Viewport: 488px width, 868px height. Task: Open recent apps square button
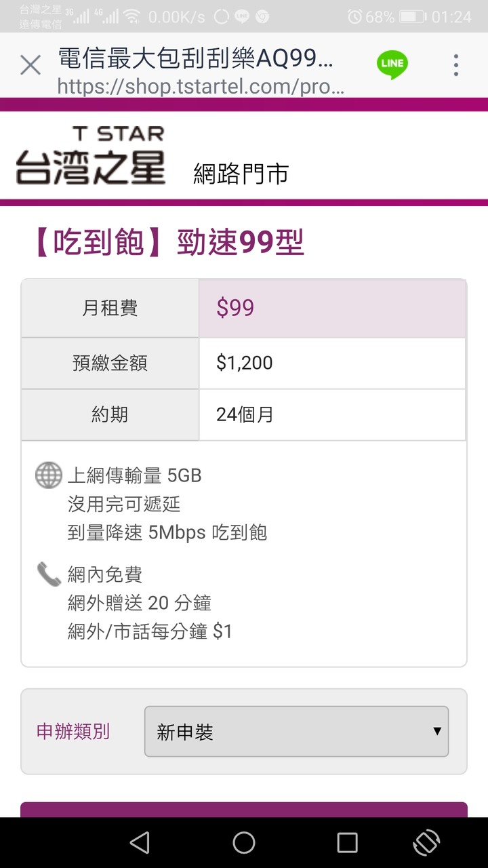tap(347, 842)
